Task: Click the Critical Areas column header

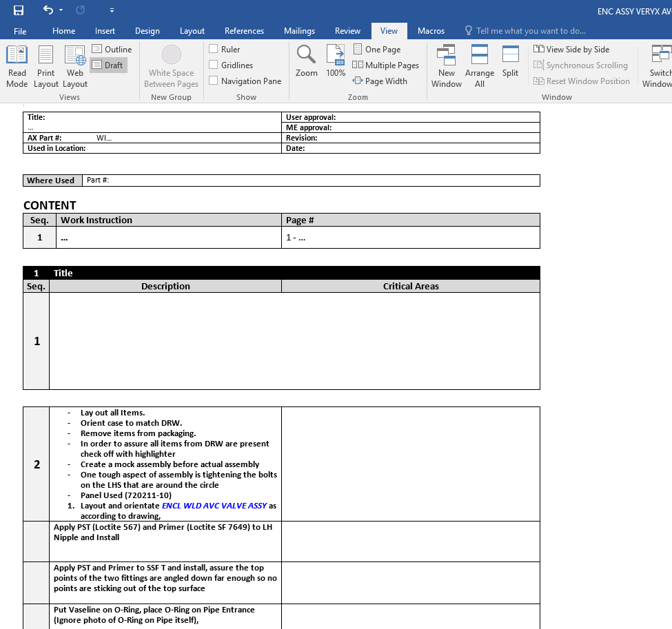Action: pos(411,286)
